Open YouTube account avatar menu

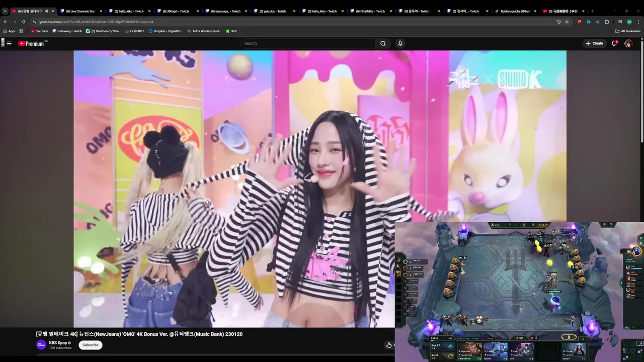coord(628,43)
